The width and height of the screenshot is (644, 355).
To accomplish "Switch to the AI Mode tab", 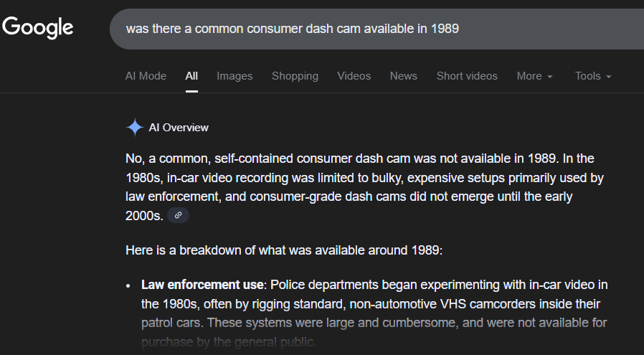I will tap(146, 76).
